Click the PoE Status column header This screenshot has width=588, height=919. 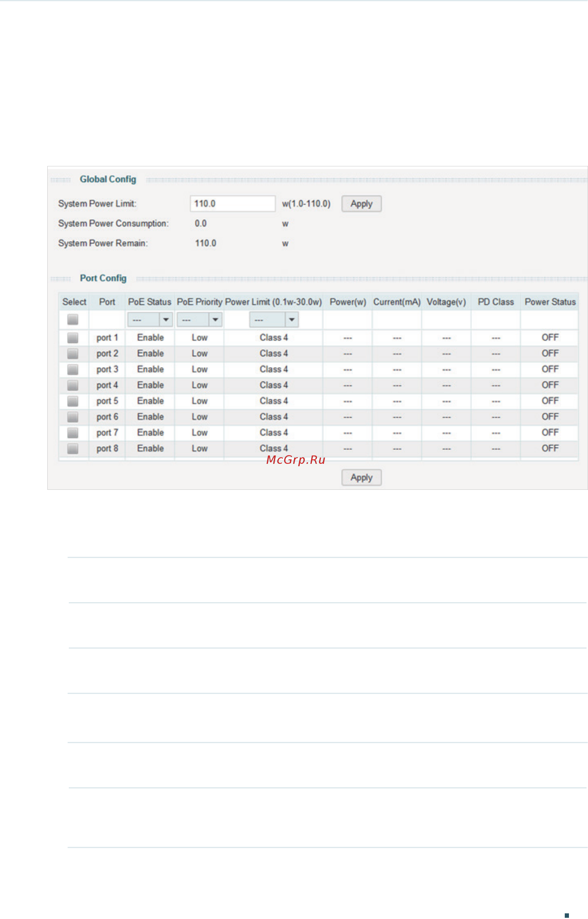tap(150, 302)
